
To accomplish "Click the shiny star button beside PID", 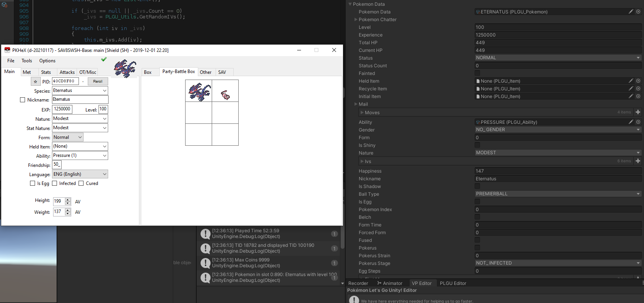I will coord(35,82).
